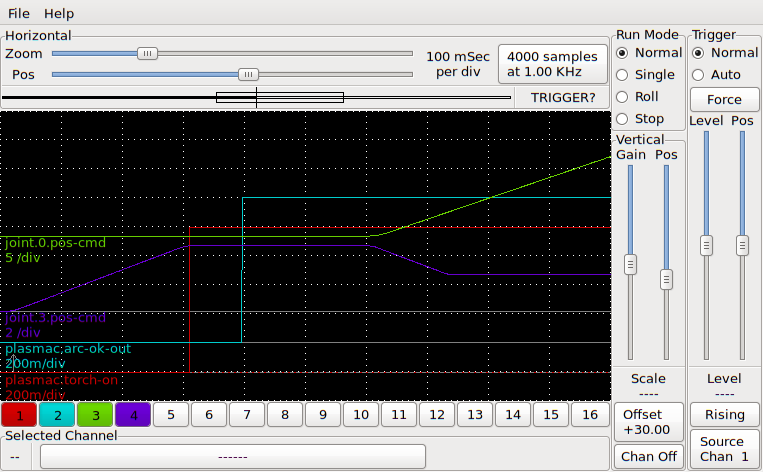This screenshot has height=472, width=763.
Task: Select channel 9 button
Action: point(323,415)
